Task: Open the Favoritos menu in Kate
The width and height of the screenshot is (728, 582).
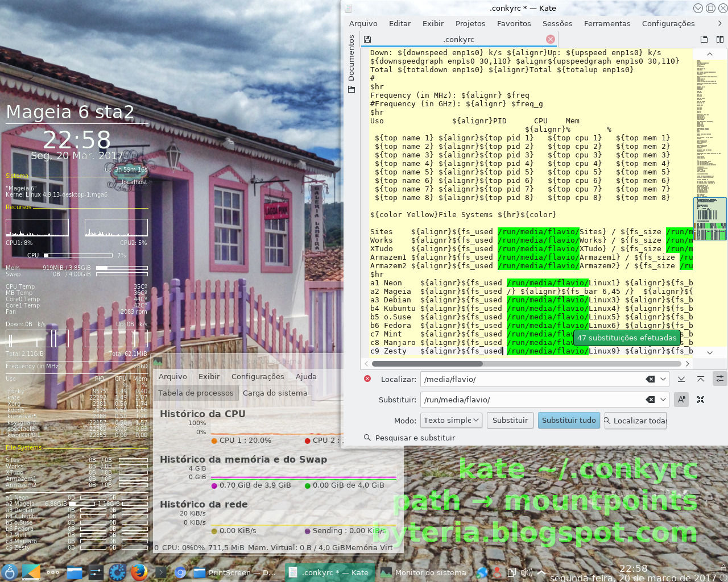Action: click(x=514, y=23)
